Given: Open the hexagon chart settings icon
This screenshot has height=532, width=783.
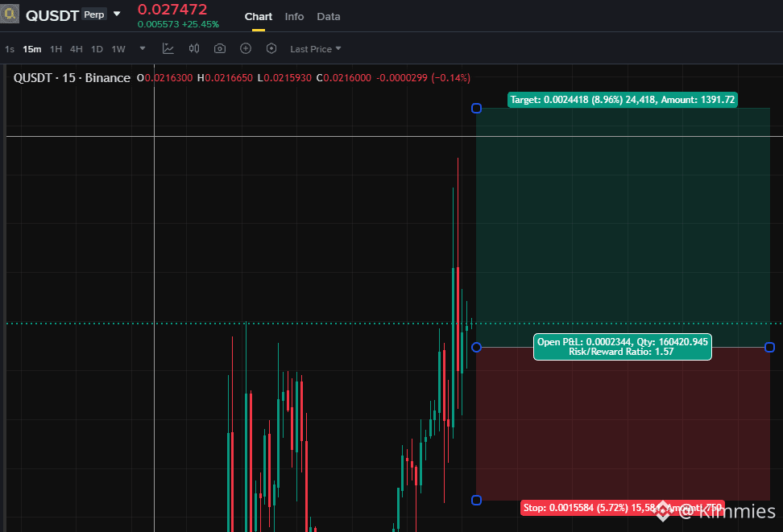Looking at the screenshot, I should click(271, 48).
